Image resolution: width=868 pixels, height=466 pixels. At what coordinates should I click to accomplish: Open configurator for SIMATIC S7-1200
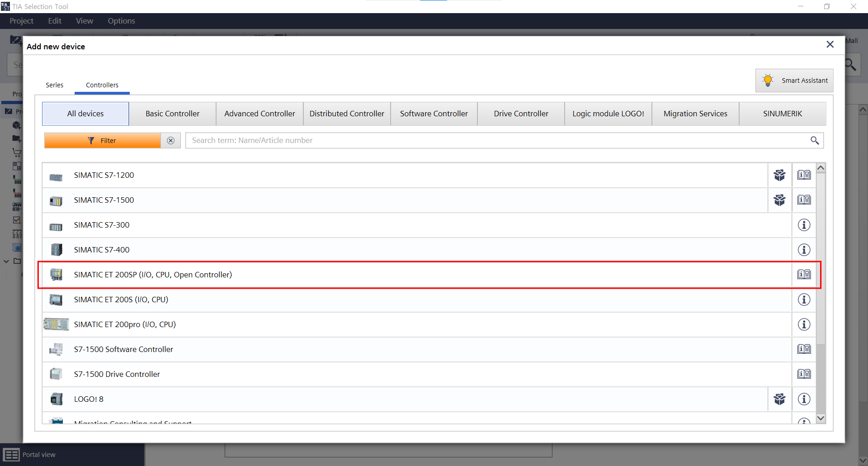779,175
